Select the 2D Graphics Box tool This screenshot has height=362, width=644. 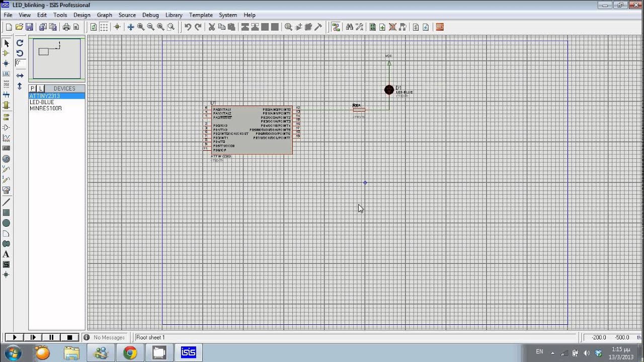tap(7, 213)
